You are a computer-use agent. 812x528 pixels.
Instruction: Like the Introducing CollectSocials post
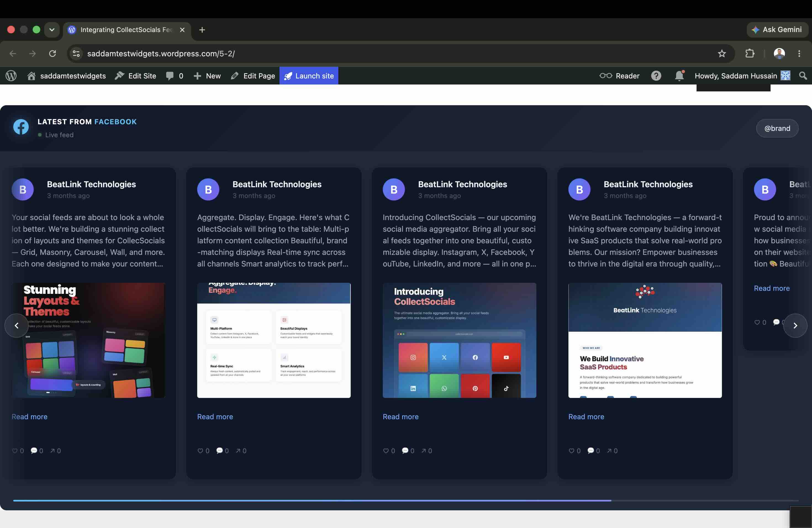[386, 451]
